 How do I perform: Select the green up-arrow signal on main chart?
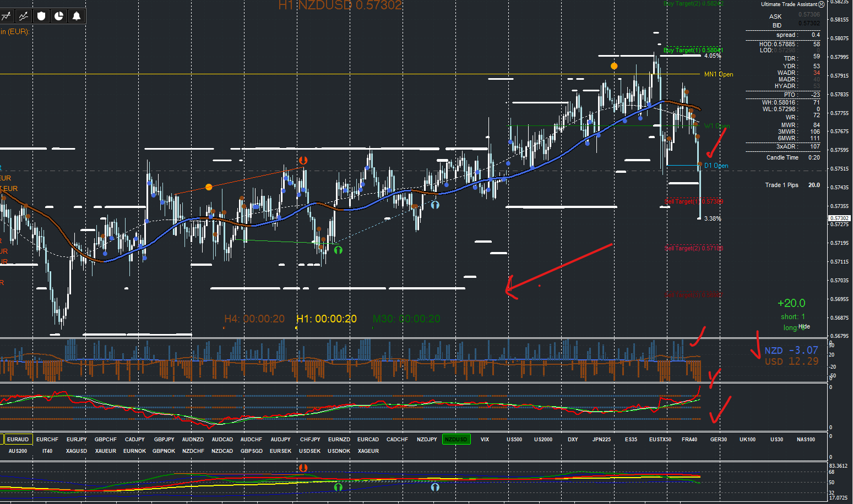tap(338, 250)
